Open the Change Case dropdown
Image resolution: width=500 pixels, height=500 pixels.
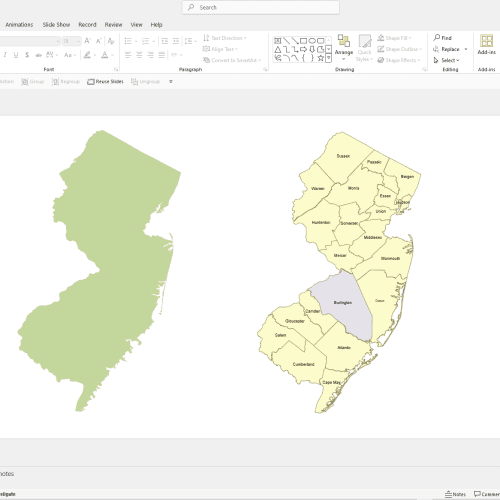click(70, 55)
